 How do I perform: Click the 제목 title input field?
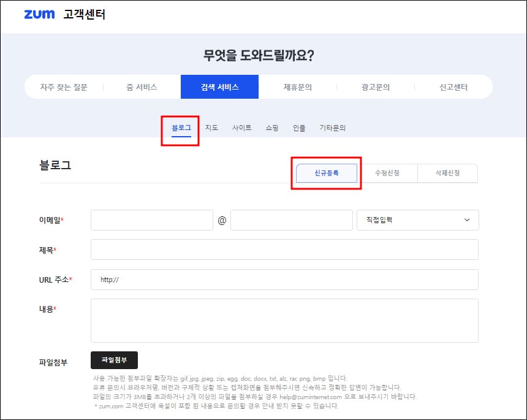[284, 250]
